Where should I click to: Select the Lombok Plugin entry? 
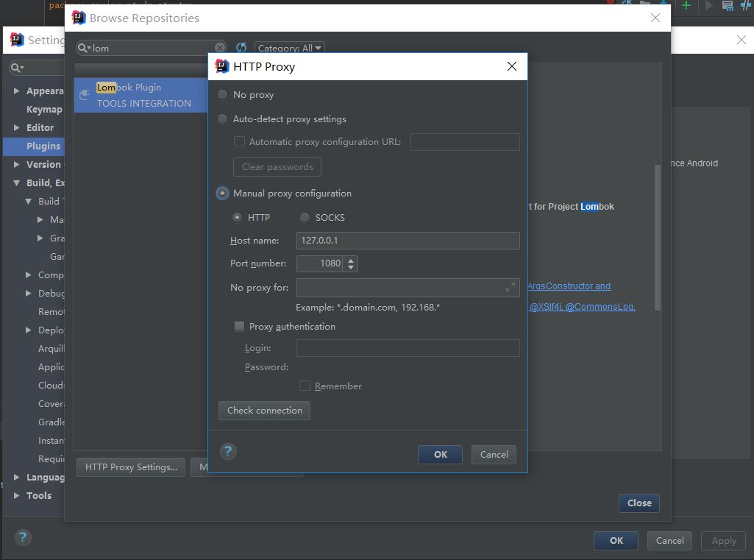[x=141, y=95]
